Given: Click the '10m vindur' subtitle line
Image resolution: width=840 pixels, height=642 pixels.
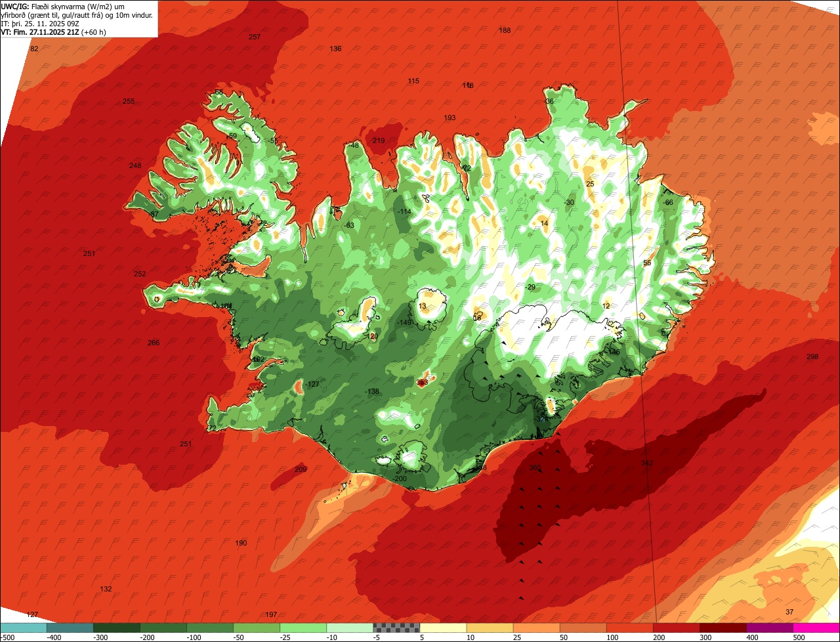Looking at the screenshot, I should pyautogui.click(x=77, y=15).
